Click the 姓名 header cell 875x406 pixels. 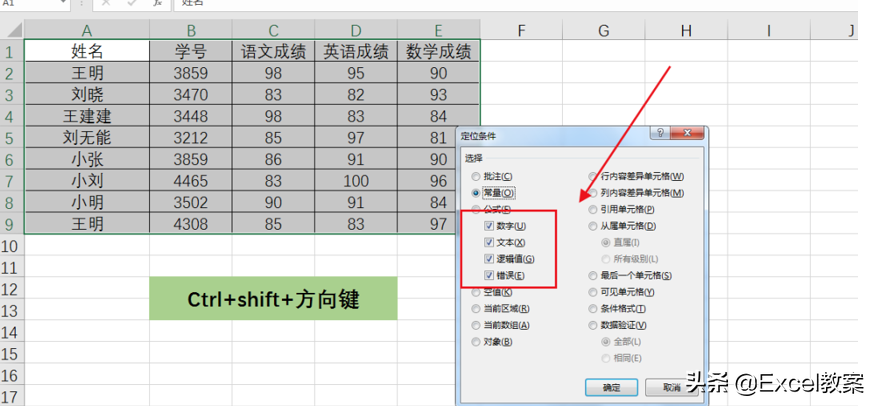click(87, 51)
